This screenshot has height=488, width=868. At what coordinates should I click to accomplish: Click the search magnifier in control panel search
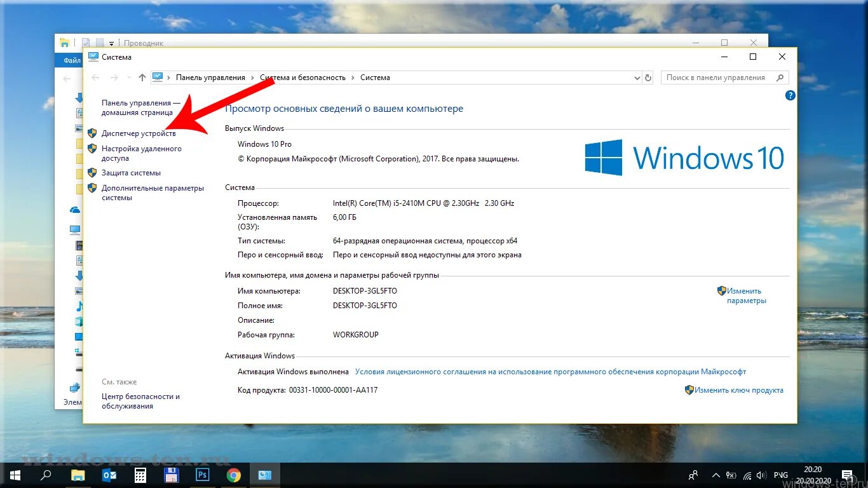(x=780, y=78)
